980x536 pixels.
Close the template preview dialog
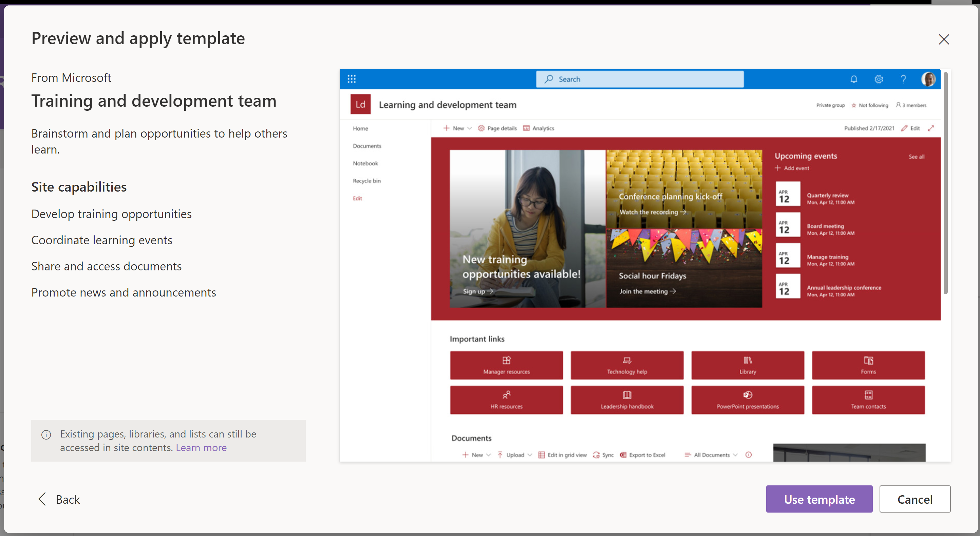pos(943,39)
